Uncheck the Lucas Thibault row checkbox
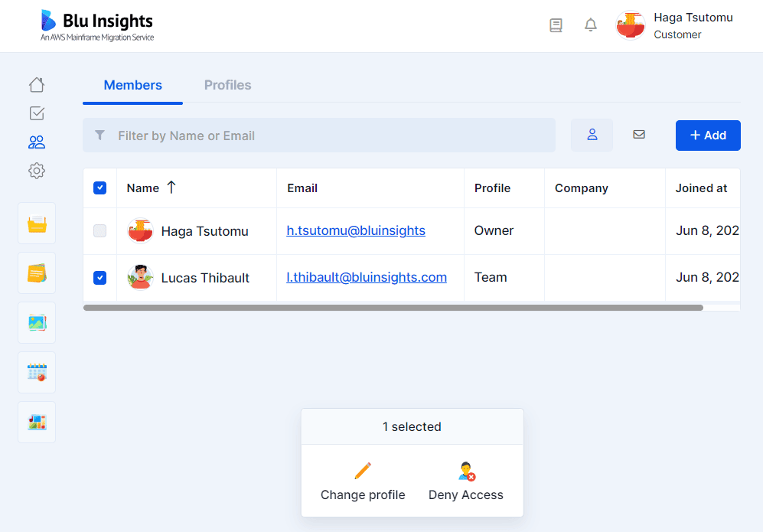Viewport: 763px width, 532px height. 99,278
